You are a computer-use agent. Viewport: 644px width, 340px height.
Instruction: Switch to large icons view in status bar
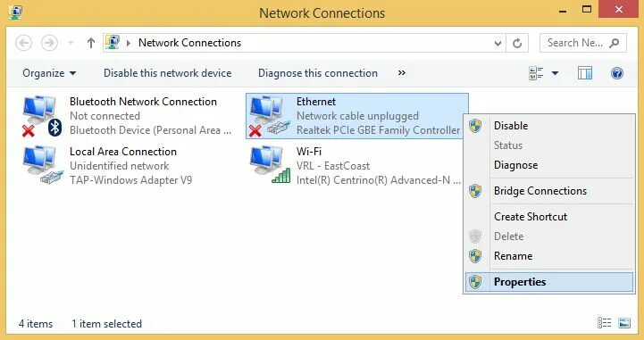[x=624, y=323]
